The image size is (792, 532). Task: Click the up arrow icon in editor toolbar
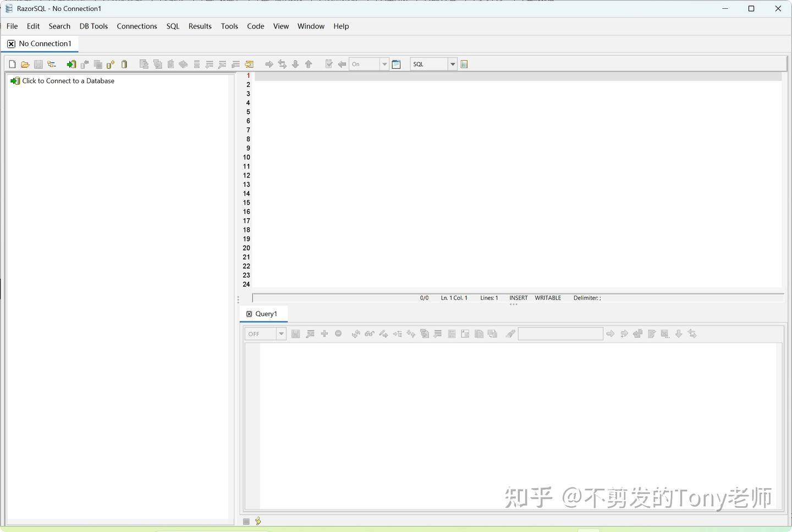pos(309,64)
